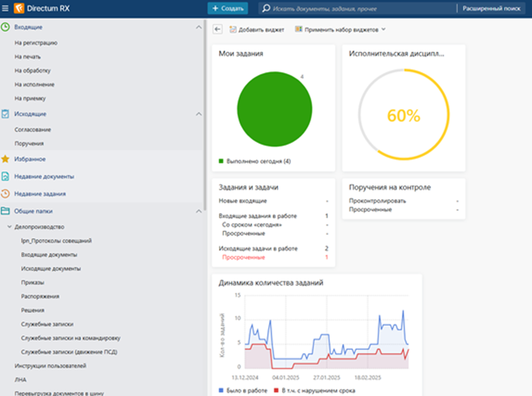The image size is (532, 396).
Task: Click the widget set icon
Action: [x=298, y=29]
